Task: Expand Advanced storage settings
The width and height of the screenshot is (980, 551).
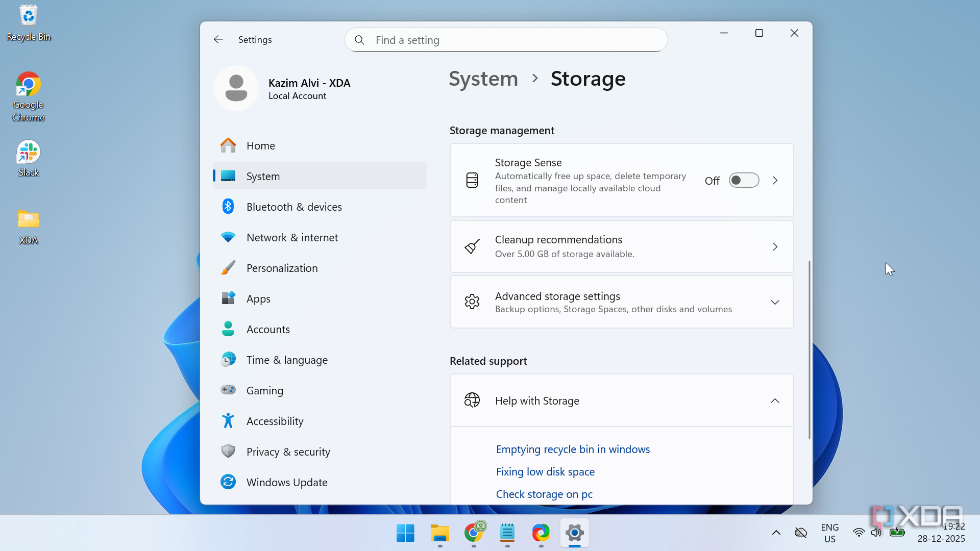Action: point(775,302)
